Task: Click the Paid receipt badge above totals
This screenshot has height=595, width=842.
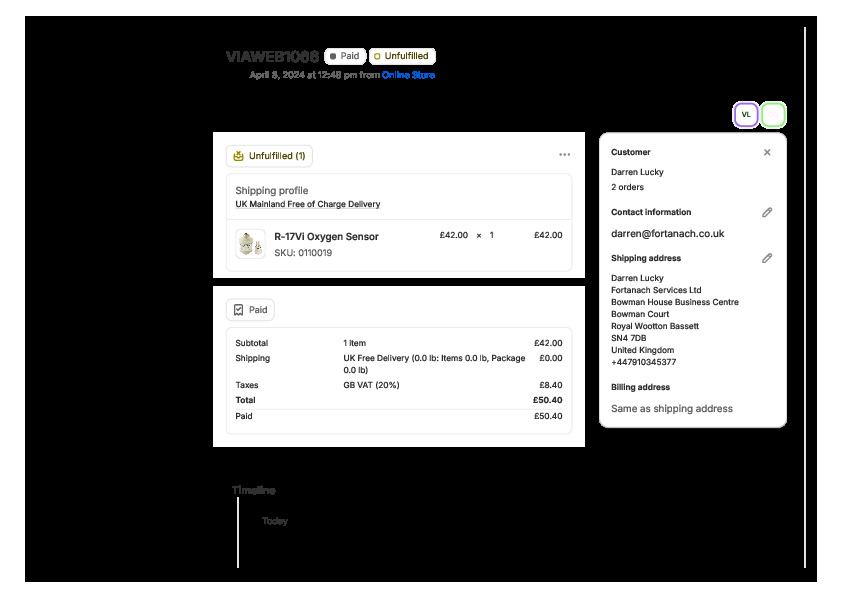Action: [x=250, y=310]
